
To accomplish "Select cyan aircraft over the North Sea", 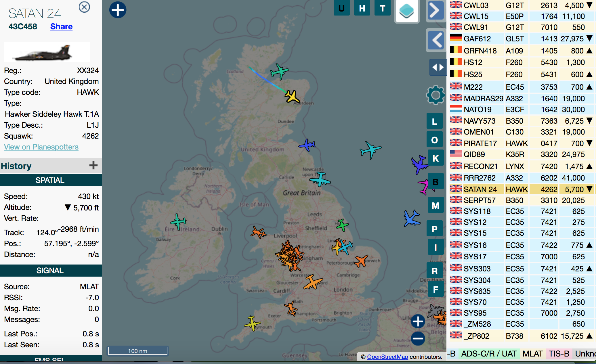I will point(370,150).
